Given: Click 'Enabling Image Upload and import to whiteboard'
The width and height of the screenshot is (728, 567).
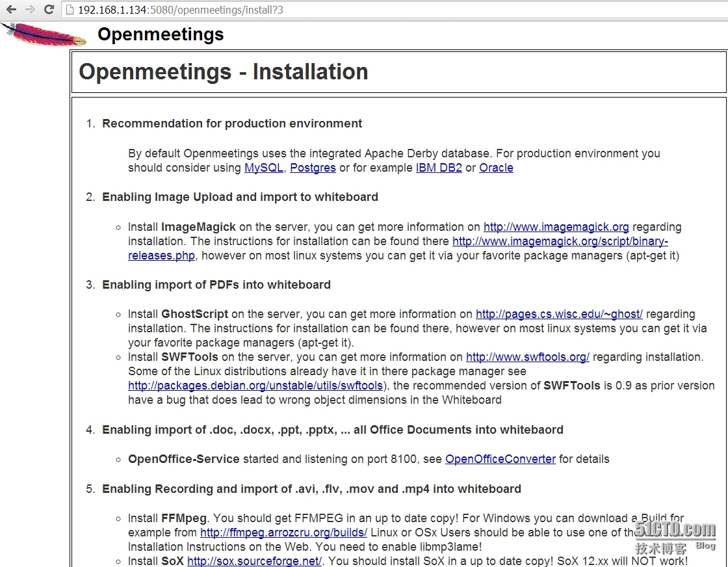Looking at the screenshot, I should click(x=240, y=197).
